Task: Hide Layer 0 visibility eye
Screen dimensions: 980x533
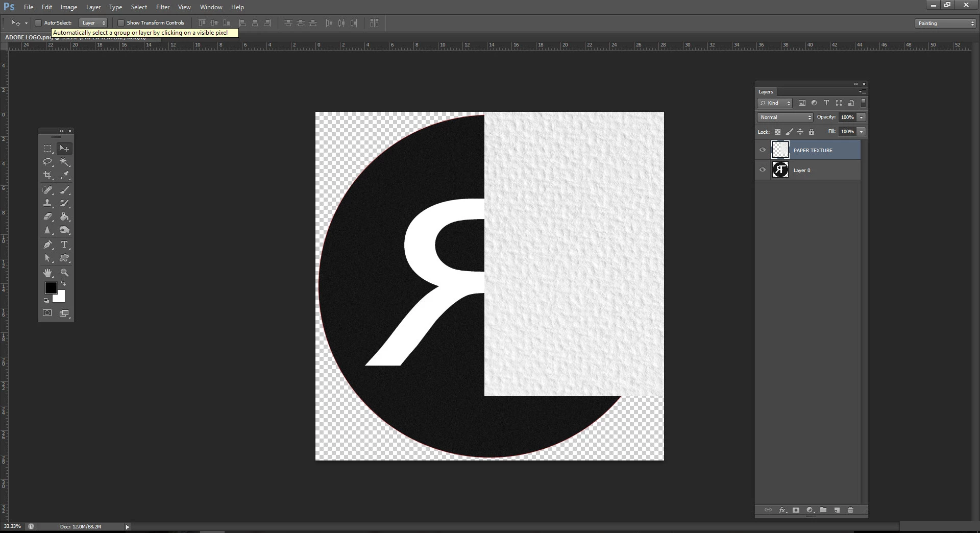Action: (x=763, y=170)
